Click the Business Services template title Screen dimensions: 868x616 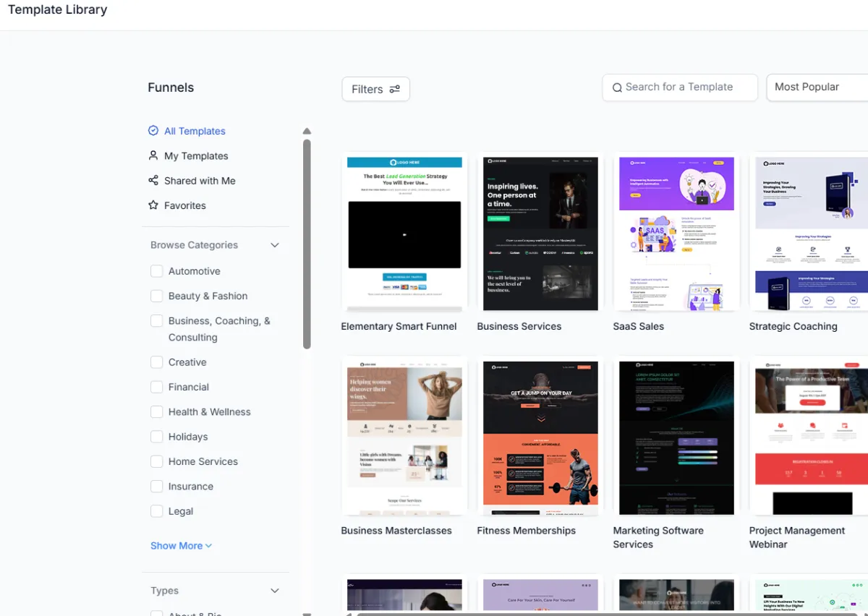pos(519,326)
